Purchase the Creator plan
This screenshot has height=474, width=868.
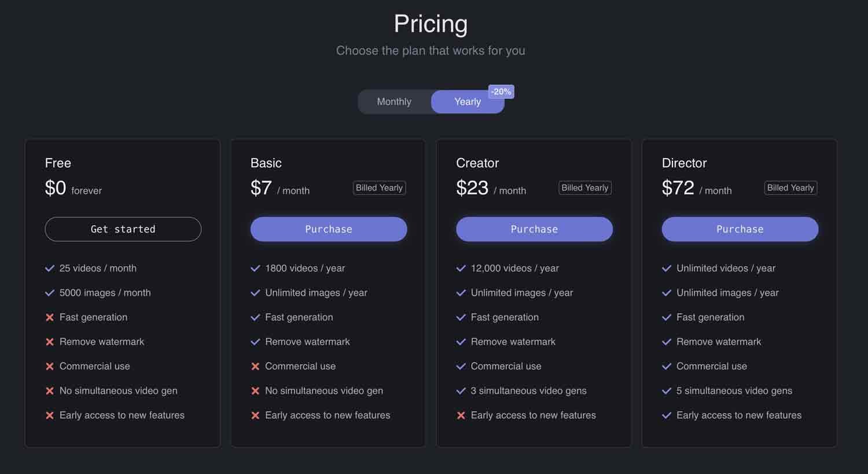534,229
